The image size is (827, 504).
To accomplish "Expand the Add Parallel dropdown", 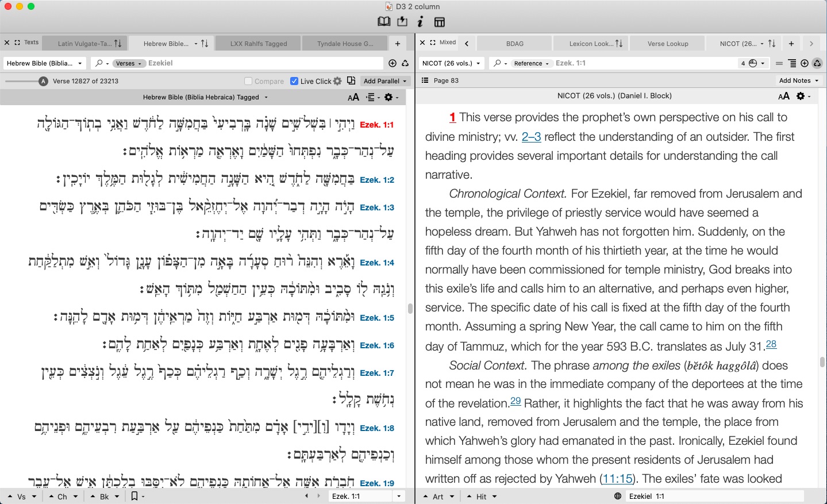I will 385,81.
